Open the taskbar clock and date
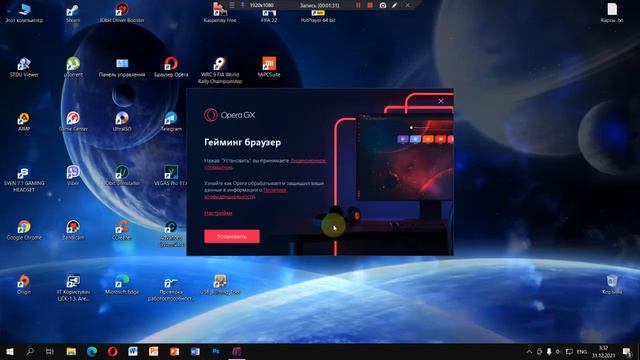The image size is (640, 360). [603, 351]
